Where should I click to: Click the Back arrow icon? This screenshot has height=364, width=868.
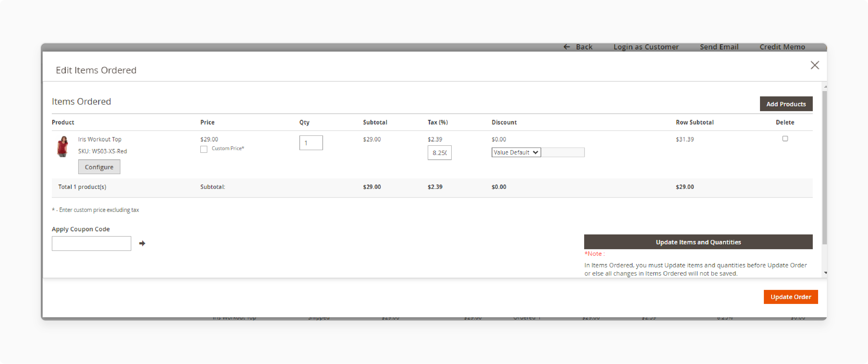pos(567,47)
